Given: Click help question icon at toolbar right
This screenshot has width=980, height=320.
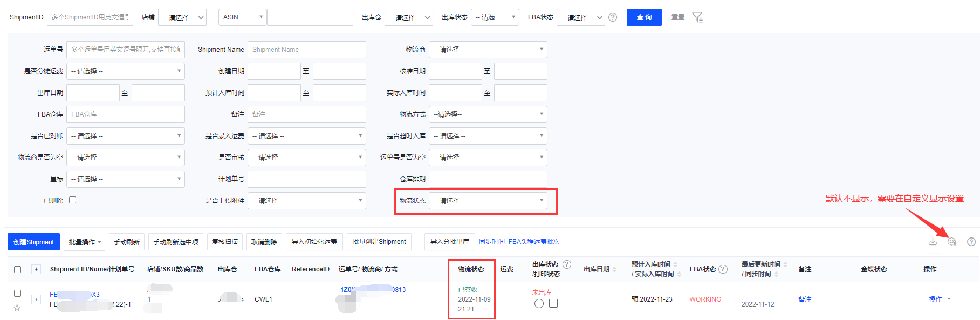Looking at the screenshot, I should pos(971,242).
